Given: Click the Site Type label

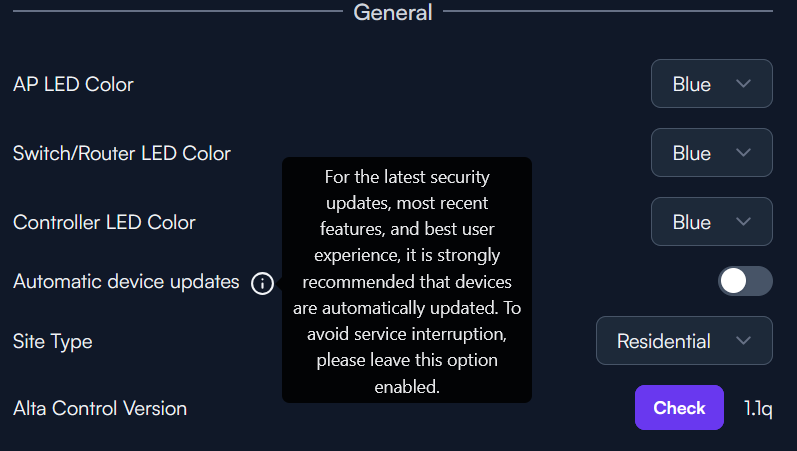Looking at the screenshot, I should pos(53,341).
